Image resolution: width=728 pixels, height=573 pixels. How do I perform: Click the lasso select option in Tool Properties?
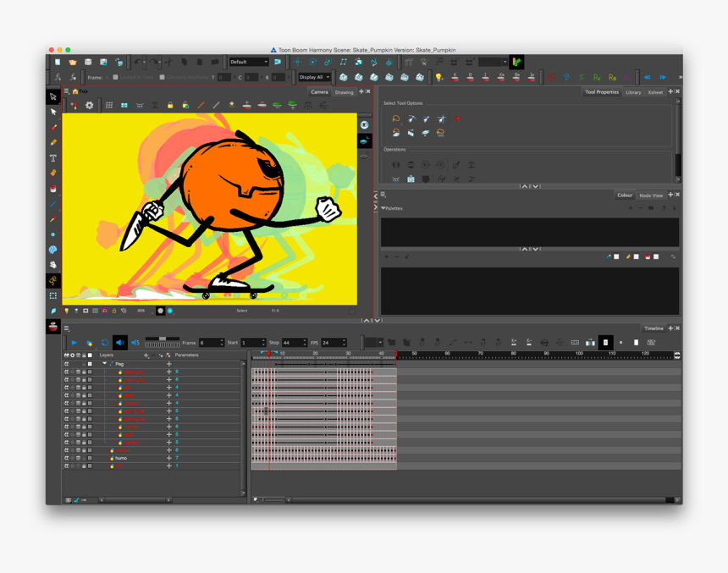(396, 118)
